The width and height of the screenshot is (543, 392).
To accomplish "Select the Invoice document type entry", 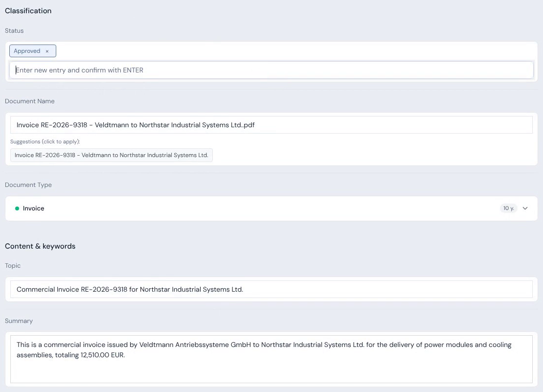I will point(271,208).
